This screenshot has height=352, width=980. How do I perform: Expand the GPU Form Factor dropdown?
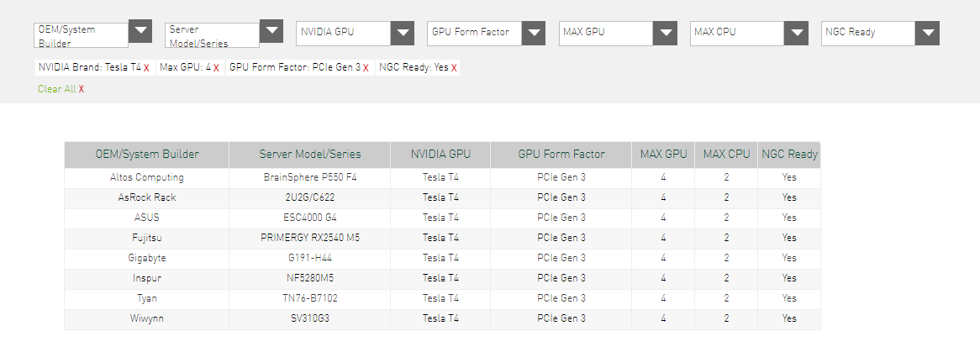[x=486, y=33]
